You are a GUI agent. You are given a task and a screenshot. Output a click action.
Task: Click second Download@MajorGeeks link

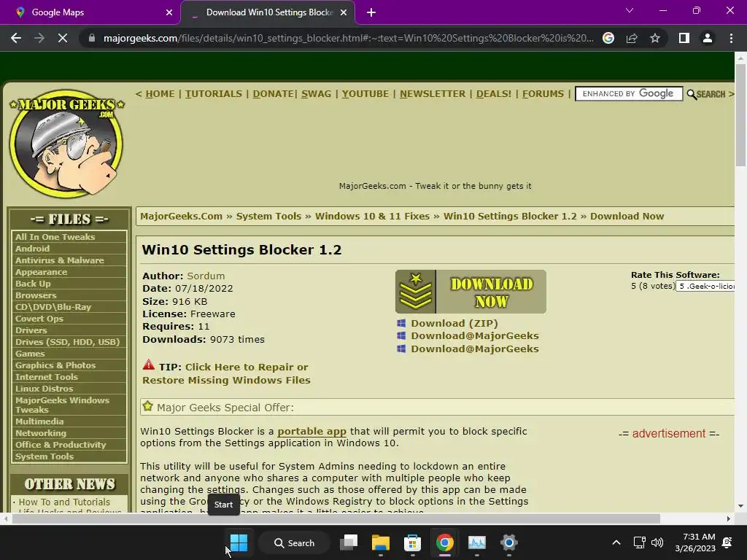[x=475, y=349]
